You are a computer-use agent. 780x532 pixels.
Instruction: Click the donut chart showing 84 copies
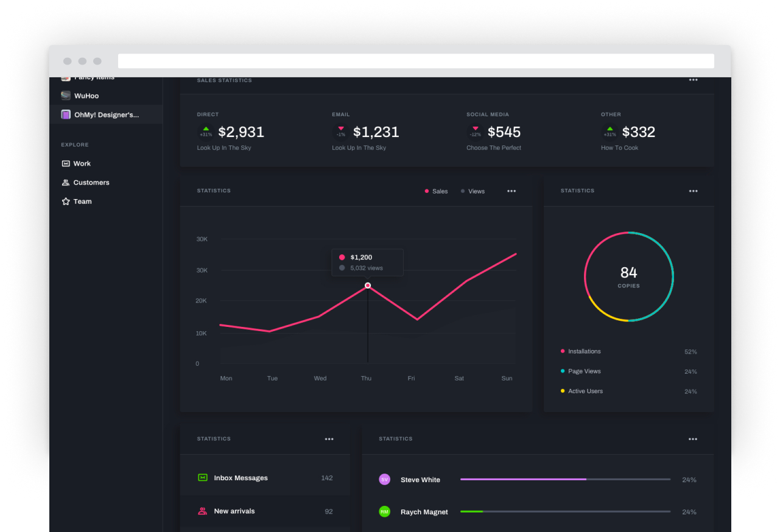tap(629, 276)
